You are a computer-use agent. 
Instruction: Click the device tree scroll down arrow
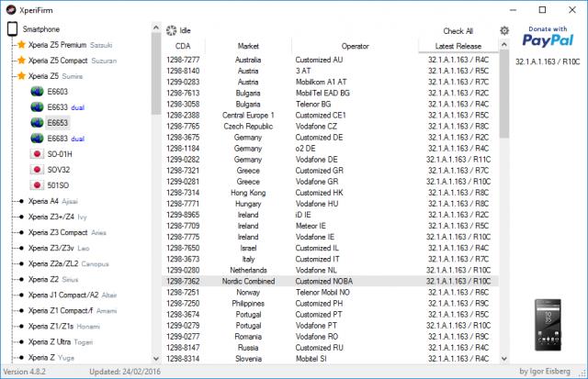tap(156, 359)
